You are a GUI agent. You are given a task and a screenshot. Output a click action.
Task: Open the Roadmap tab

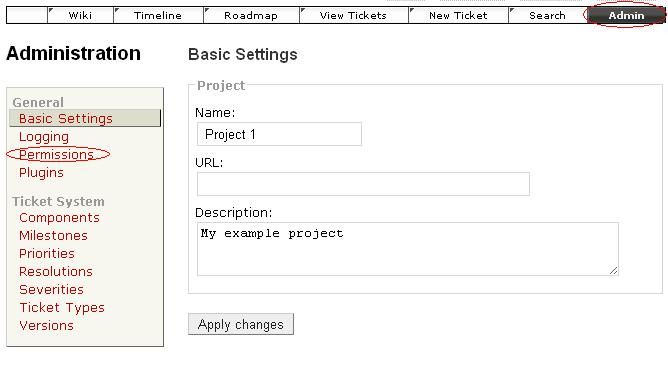251,15
